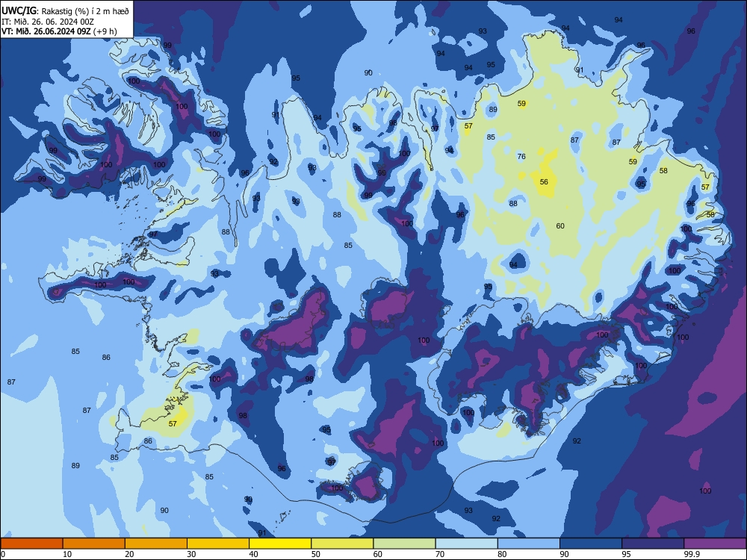This screenshot has height=560, width=747.
Task: Click the '30' tick label on the color scale
Action: tap(191, 554)
